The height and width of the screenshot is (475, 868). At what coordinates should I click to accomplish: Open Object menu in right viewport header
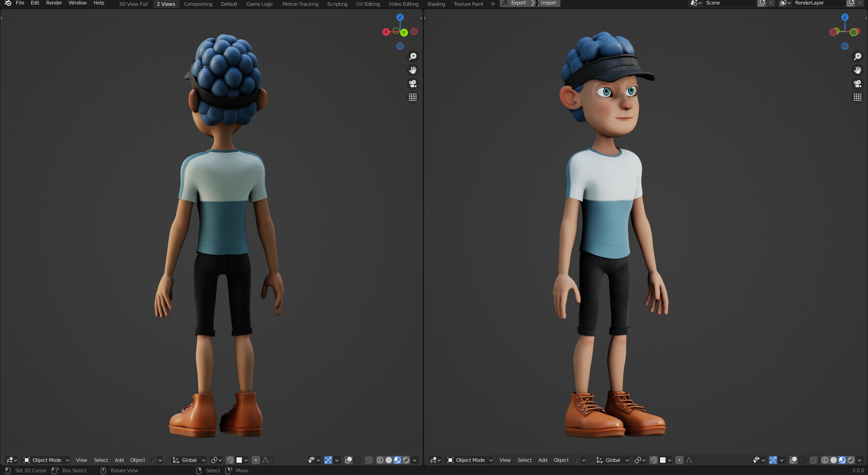click(561, 460)
